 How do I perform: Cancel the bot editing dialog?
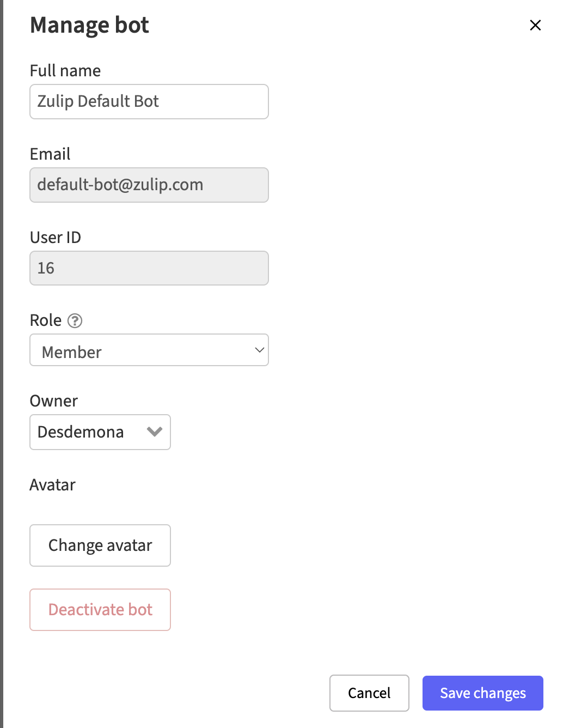click(x=369, y=693)
